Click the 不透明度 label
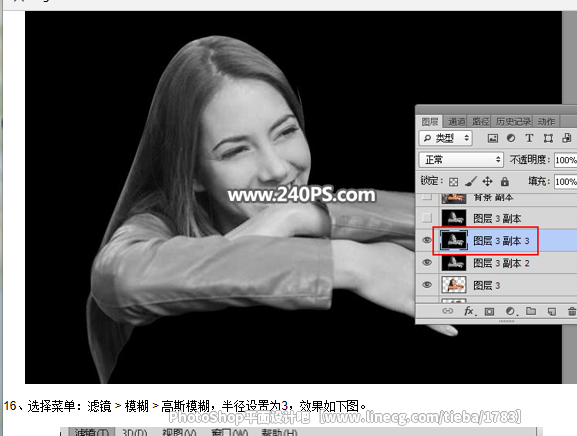 (x=530, y=160)
